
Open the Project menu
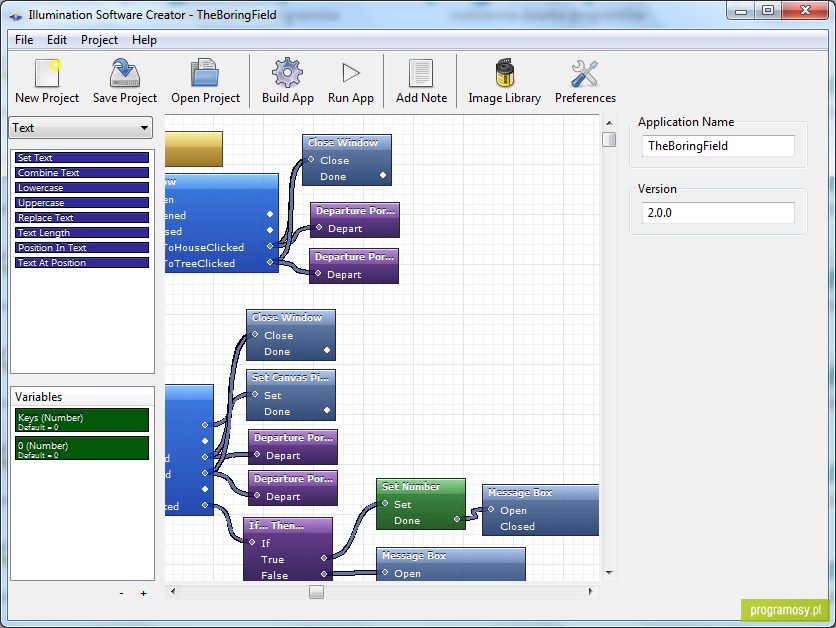click(99, 40)
